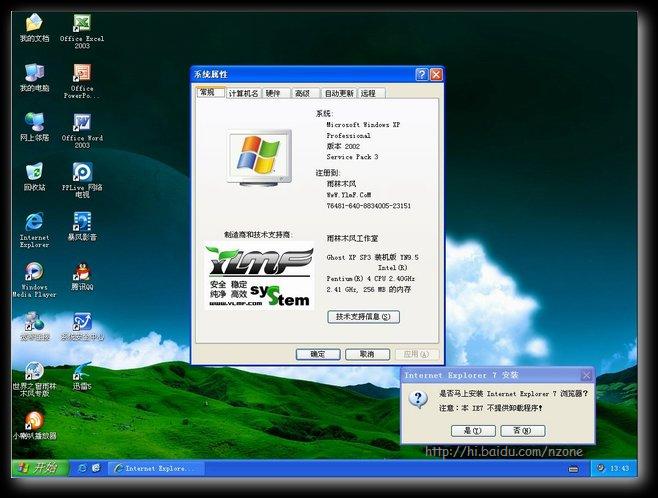
Task: Launch 暴风影音 player shortcut
Action: (x=82, y=226)
